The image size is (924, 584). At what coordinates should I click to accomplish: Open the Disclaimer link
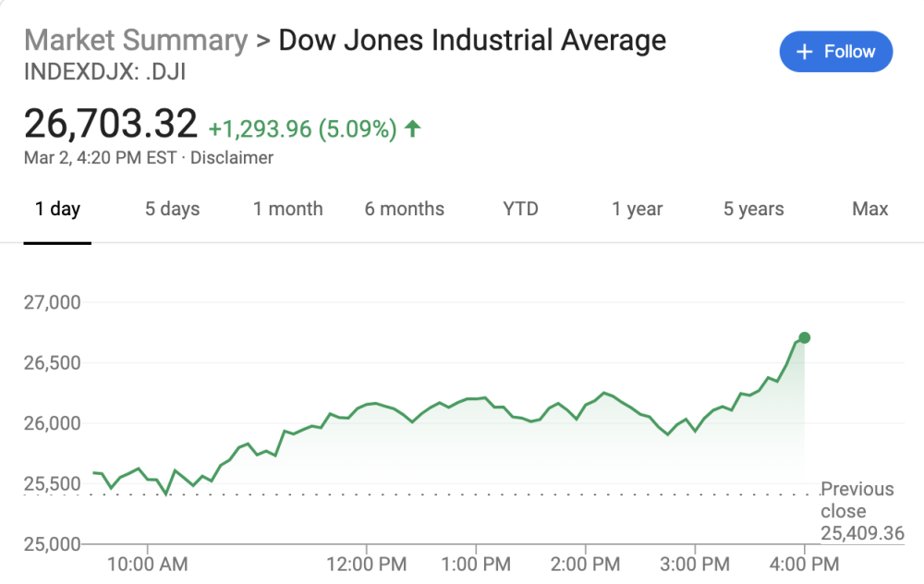[232, 158]
